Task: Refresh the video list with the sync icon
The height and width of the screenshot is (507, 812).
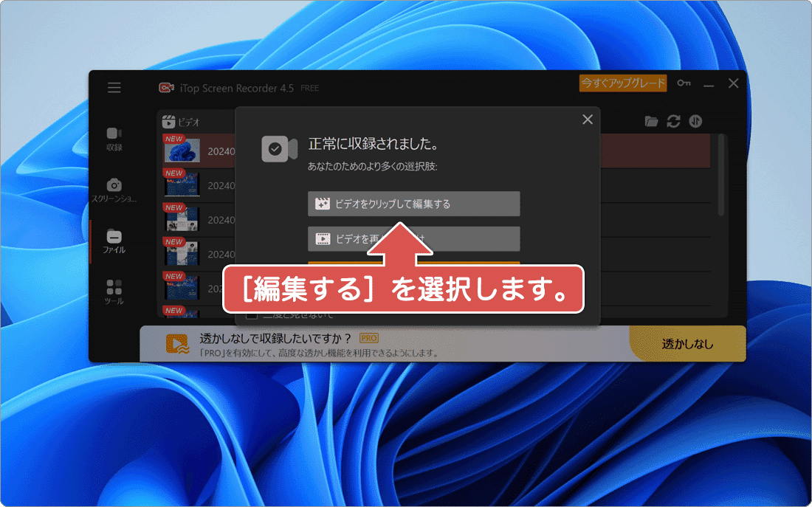Action: (673, 120)
